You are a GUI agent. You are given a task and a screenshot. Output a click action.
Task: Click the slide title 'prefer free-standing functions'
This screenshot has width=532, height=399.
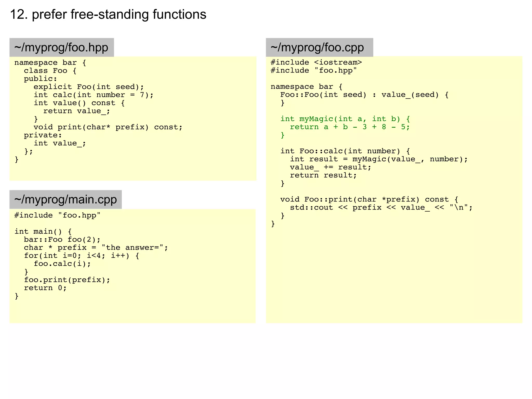pyautogui.click(x=119, y=14)
